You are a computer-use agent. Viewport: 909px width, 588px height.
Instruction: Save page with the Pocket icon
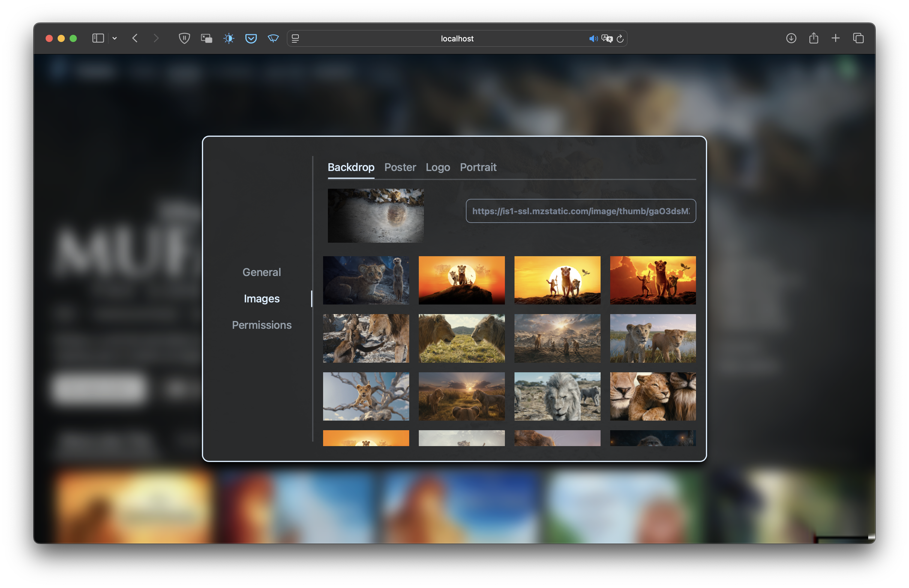251,38
